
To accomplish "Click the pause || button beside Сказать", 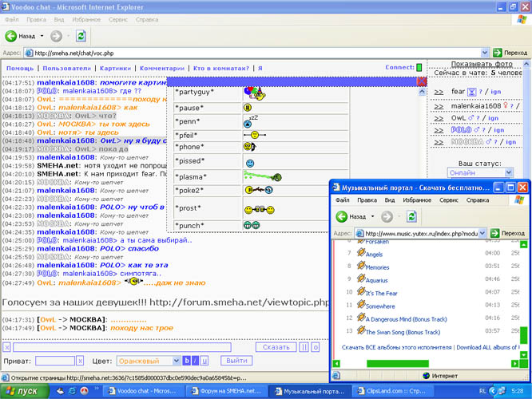I will coord(304,347).
